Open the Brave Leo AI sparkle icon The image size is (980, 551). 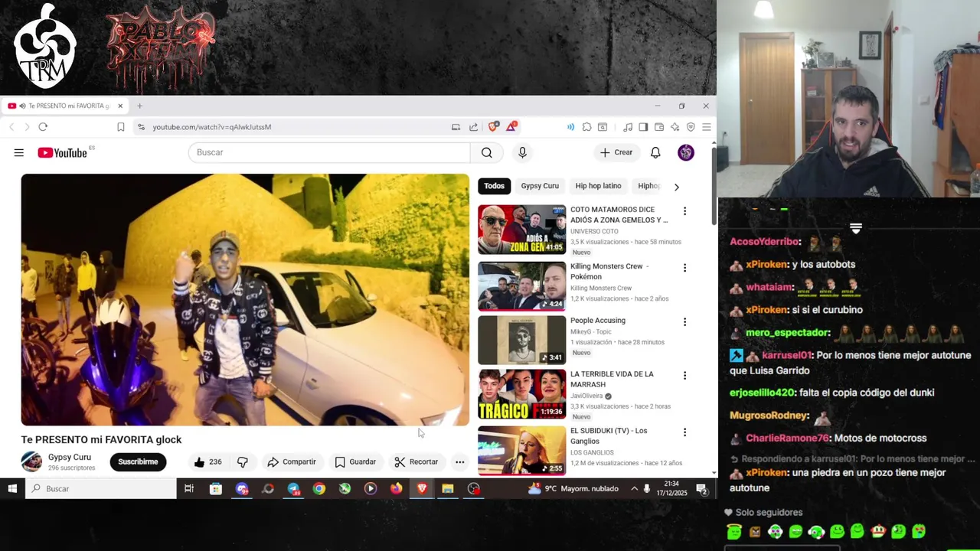675,127
